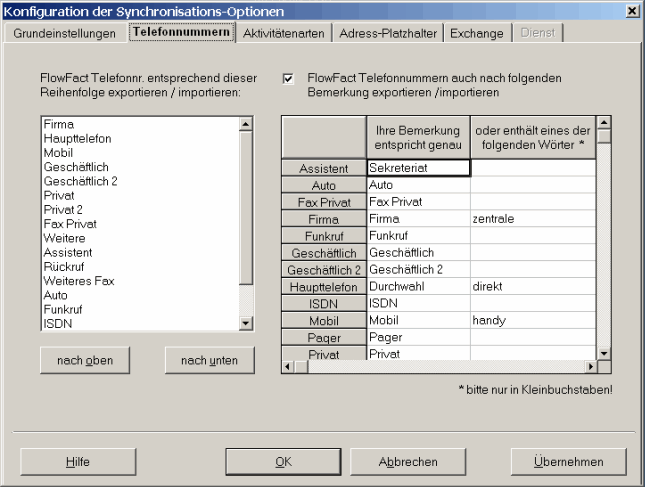This screenshot has width=645, height=487.
Task: Click the Auto row header in the table
Action: coord(324,185)
